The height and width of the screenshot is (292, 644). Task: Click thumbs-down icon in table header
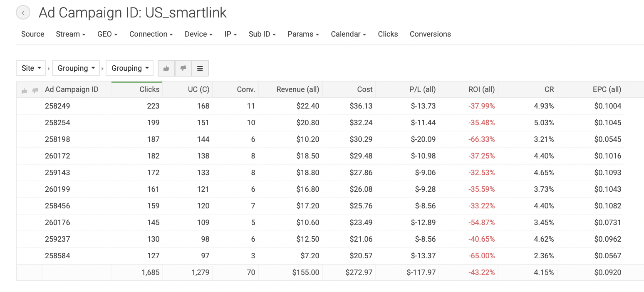pos(35,90)
